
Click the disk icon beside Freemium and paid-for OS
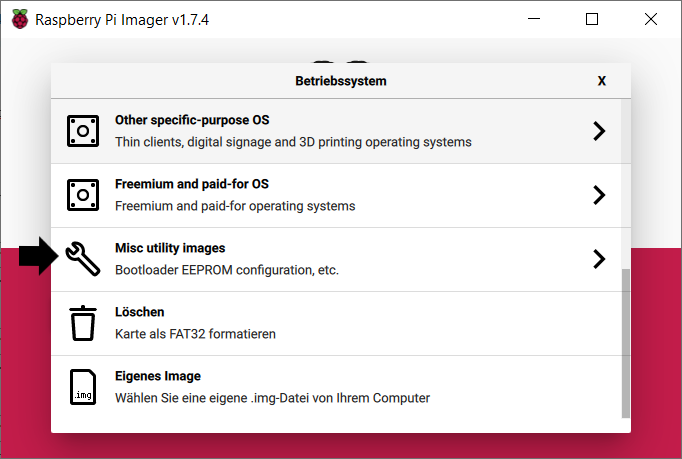pos(83,195)
